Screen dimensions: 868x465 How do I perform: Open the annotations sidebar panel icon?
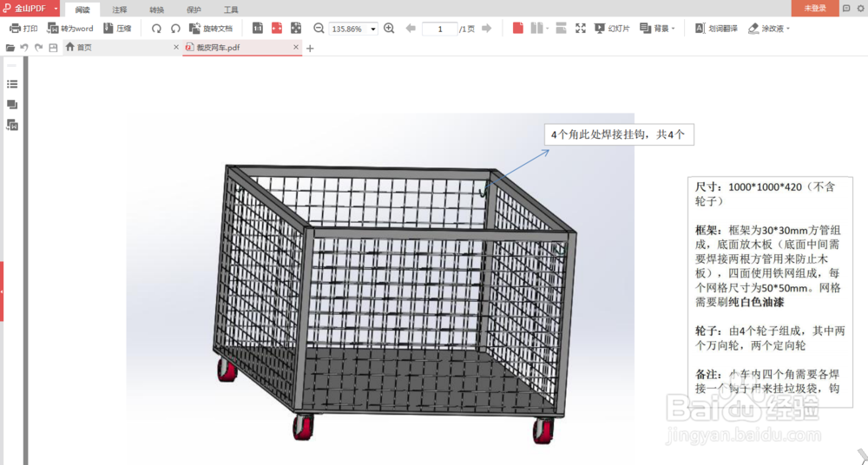12,105
